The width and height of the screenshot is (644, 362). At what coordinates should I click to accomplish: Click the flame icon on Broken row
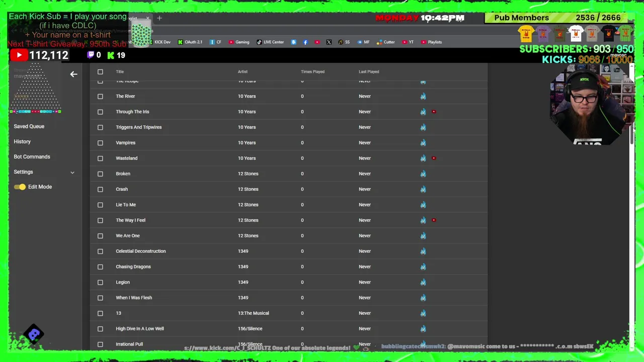click(423, 173)
